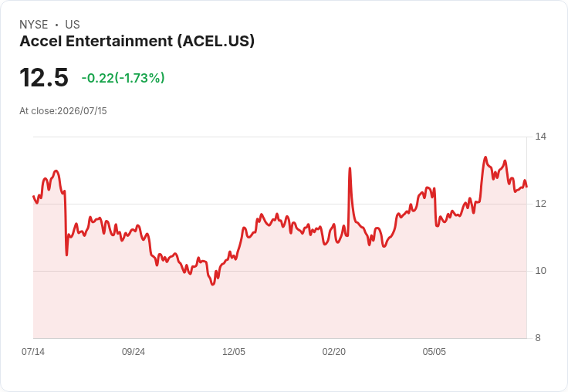Click the 12.5 current price
The image size is (568, 392).
(x=44, y=77)
